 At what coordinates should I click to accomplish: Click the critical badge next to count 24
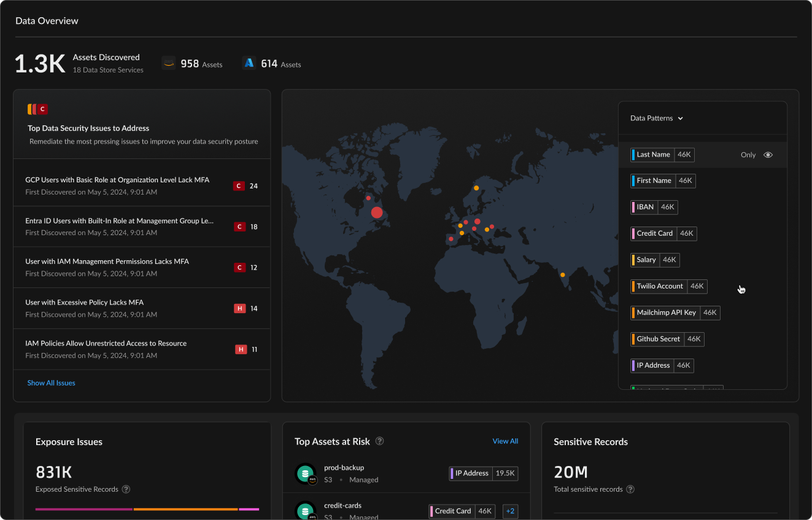pyautogui.click(x=239, y=186)
